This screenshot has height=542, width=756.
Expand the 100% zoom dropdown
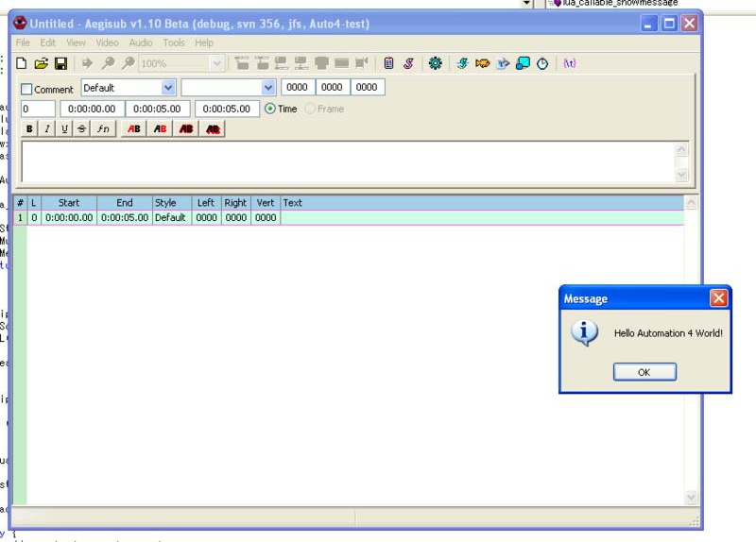point(217,64)
